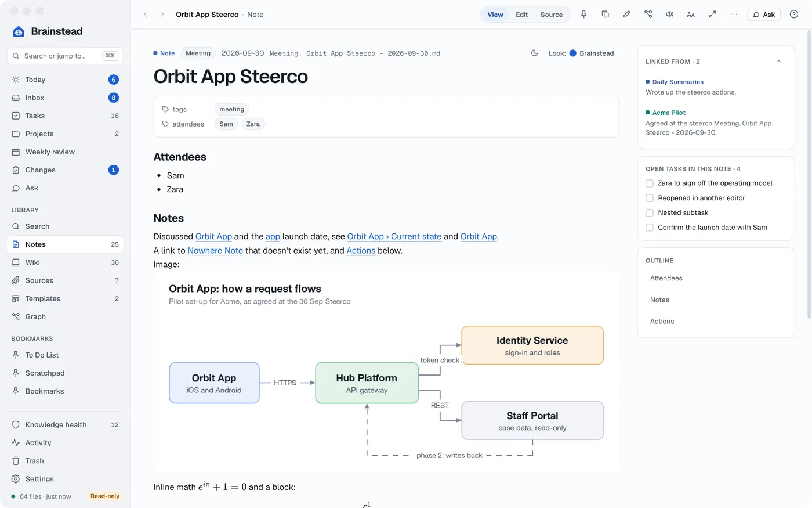Click the blue Brainstead look color dot
This screenshot has height=508, width=812.
(573, 53)
